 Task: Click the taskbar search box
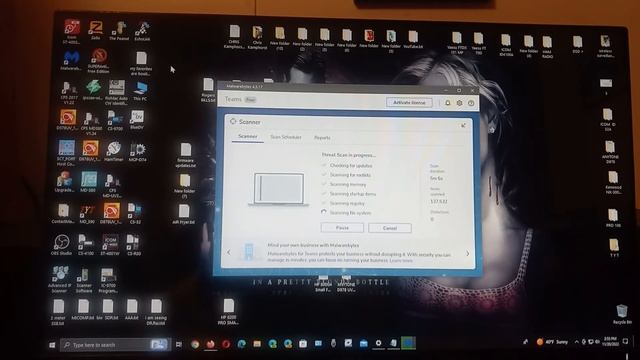coord(114,345)
